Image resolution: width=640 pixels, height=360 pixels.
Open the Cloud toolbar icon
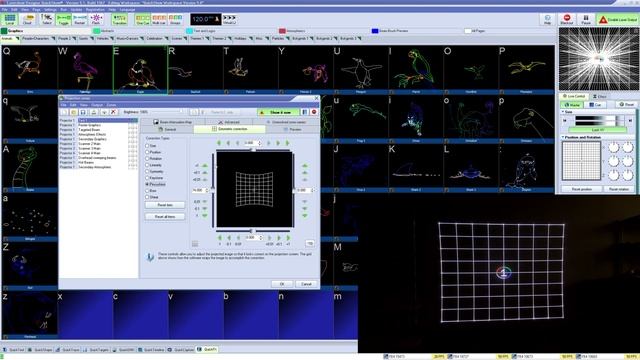pos(28,19)
